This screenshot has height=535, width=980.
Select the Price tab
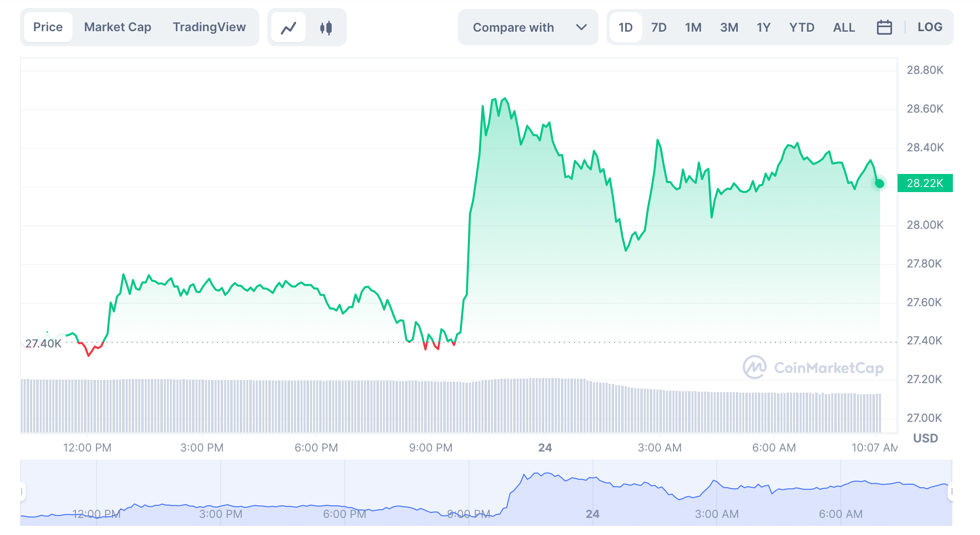tap(48, 27)
